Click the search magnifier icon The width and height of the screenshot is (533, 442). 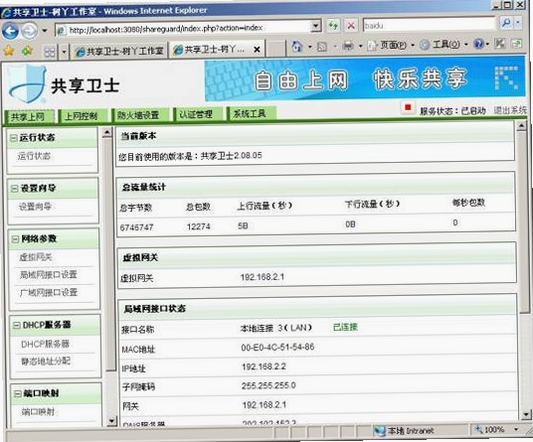[506, 23]
